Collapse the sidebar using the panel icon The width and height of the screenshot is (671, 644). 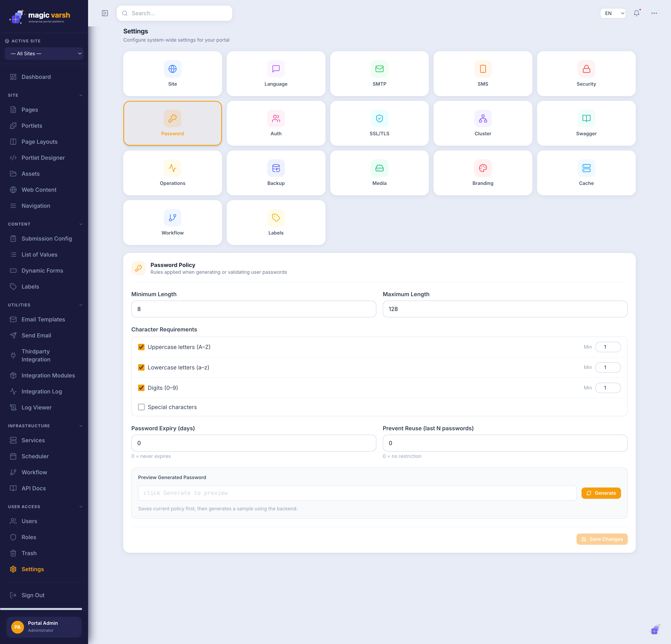[105, 13]
